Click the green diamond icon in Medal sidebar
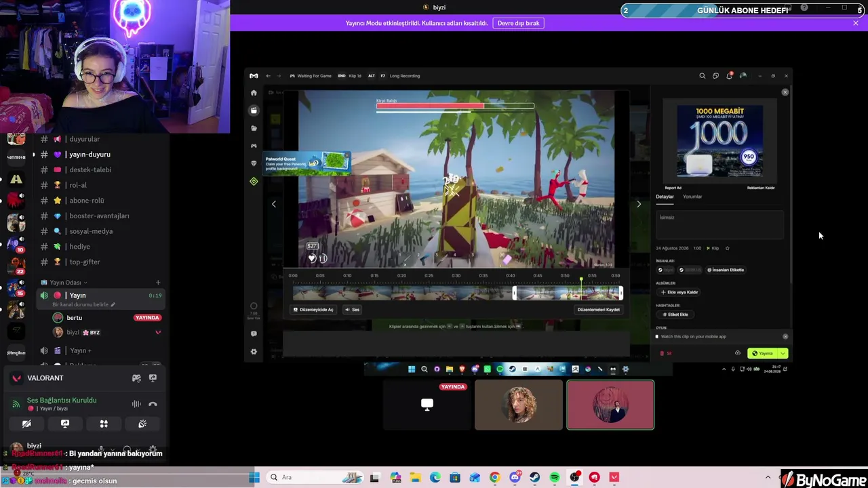This screenshot has height=488, width=868. pos(254,182)
